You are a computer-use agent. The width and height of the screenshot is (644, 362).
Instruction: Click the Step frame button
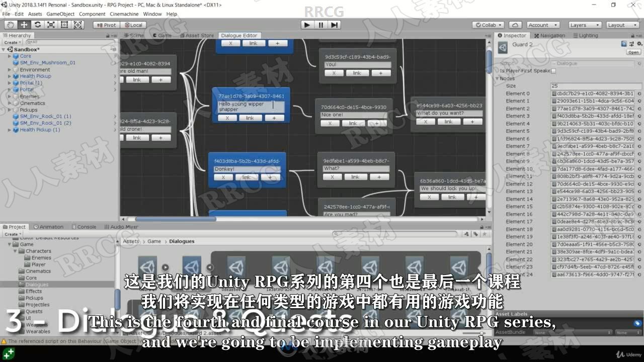pos(335,25)
